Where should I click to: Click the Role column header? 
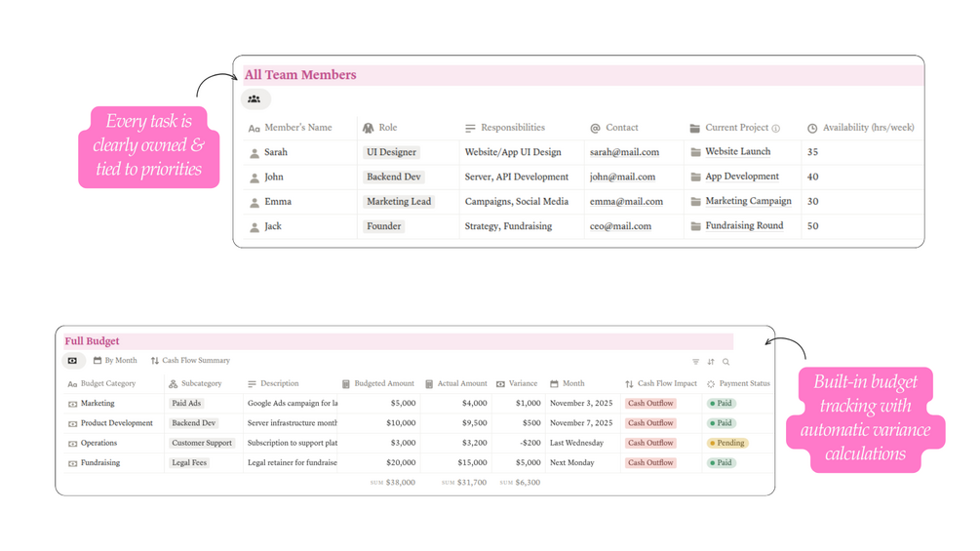pos(380,128)
